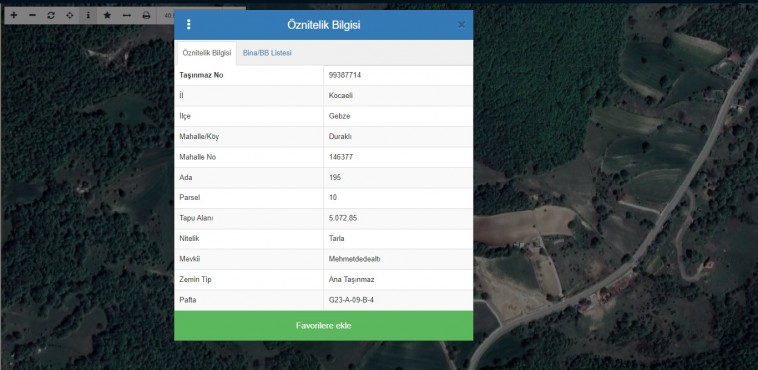Open the three-dot options menu
758x370 pixels.
tap(189, 25)
